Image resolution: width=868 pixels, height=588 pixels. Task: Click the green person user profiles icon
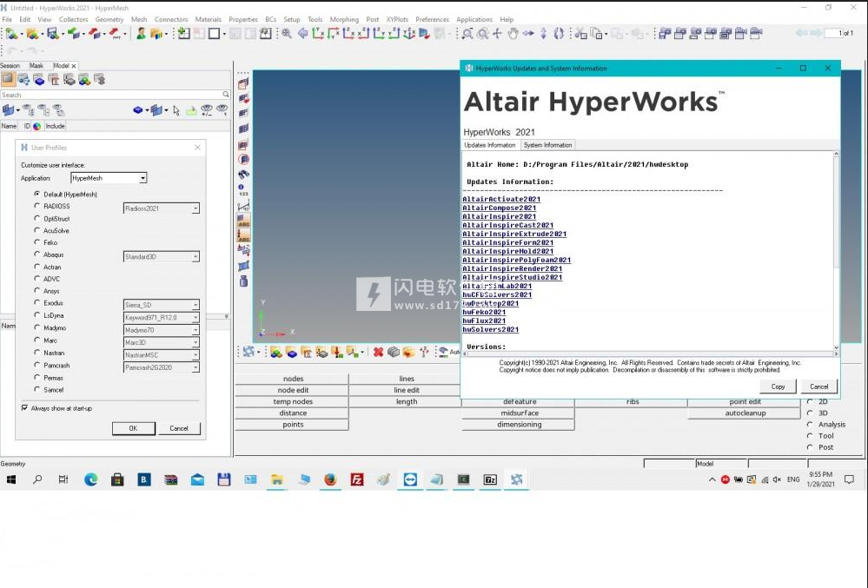pos(141,34)
